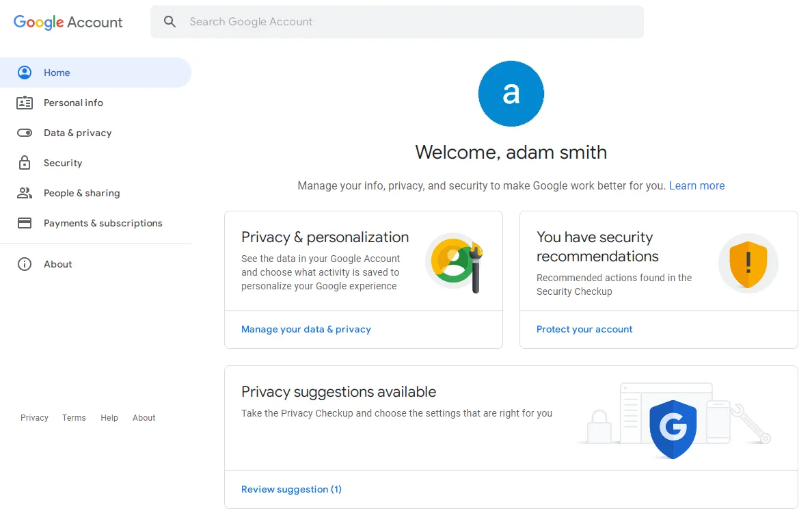Click the privacy personalization illustration icon
The width and height of the screenshot is (812, 524).
pyautogui.click(x=455, y=263)
